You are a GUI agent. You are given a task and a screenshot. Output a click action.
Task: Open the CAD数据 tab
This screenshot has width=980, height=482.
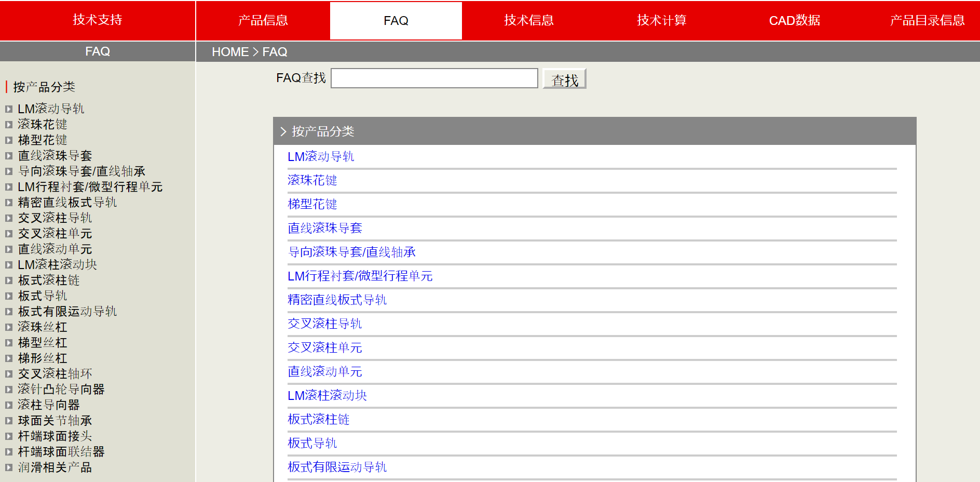point(795,20)
